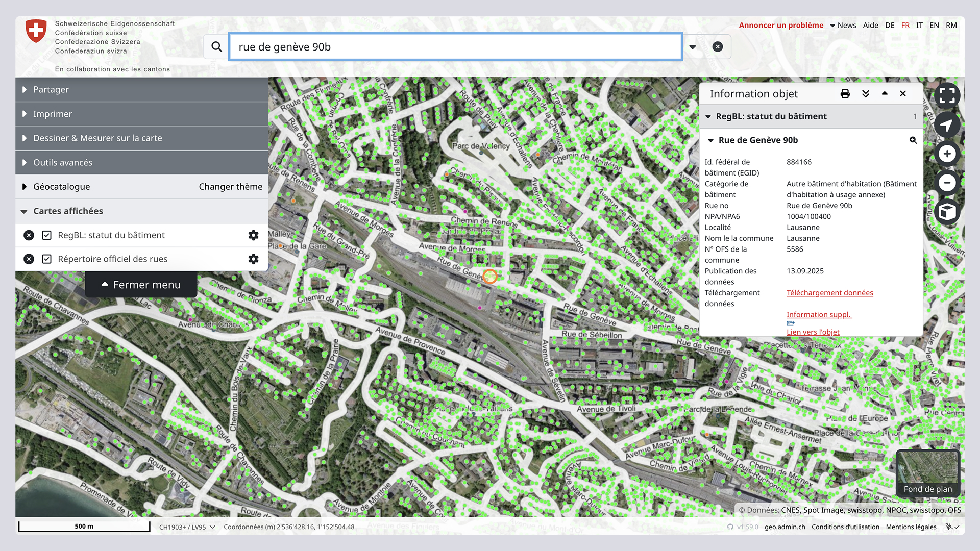Uncheck RegBL: statut du bâtiment layer
The height and width of the screenshot is (551, 980).
click(46, 235)
